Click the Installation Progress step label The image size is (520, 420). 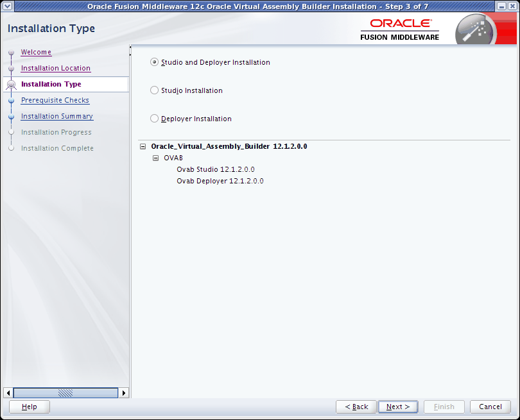[x=56, y=132]
